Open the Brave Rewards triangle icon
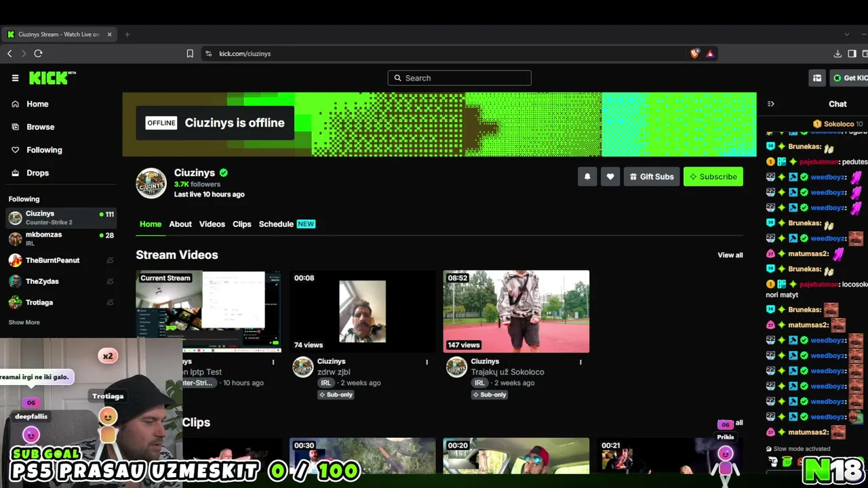Image resolution: width=868 pixels, height=488 pixels. 710,54
